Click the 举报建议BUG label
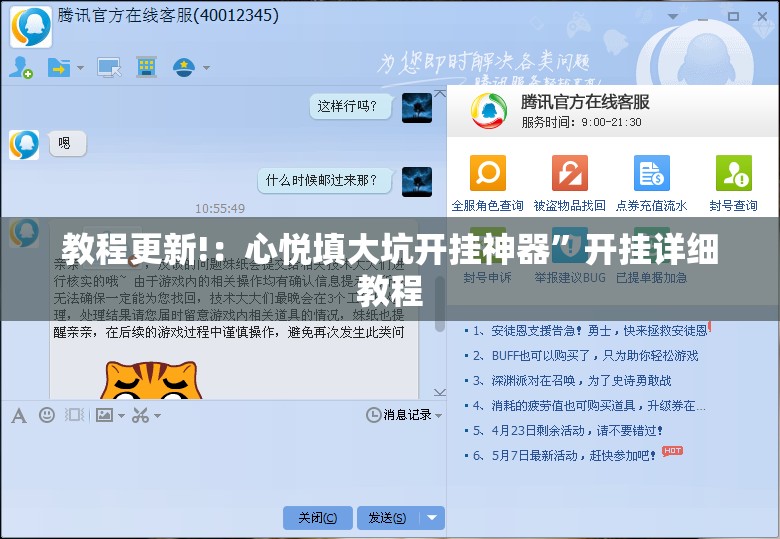 coord(570,278)
